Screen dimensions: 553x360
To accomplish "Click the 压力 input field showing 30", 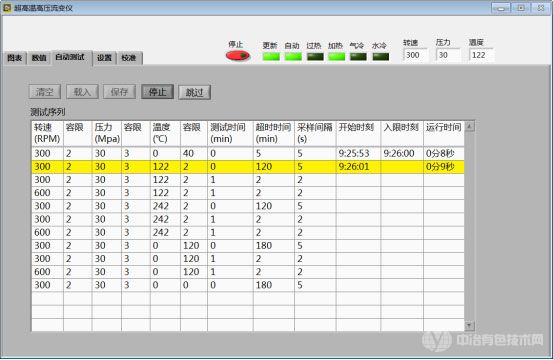I will coord(448,55).
